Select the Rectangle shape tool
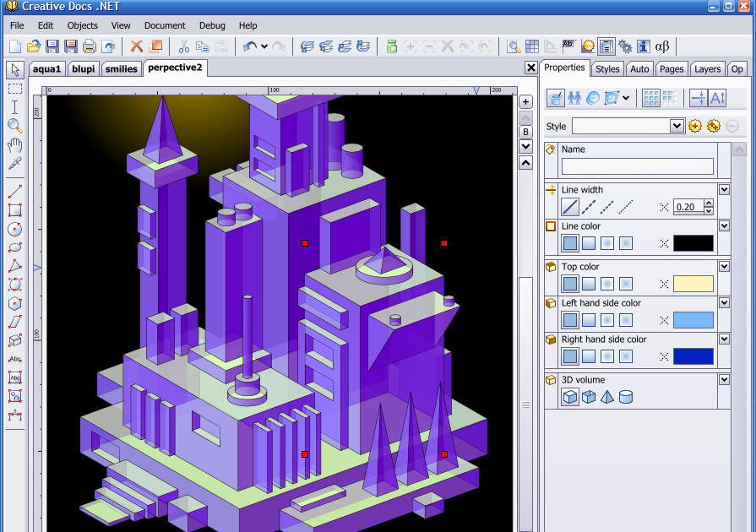 click(14, 209)
